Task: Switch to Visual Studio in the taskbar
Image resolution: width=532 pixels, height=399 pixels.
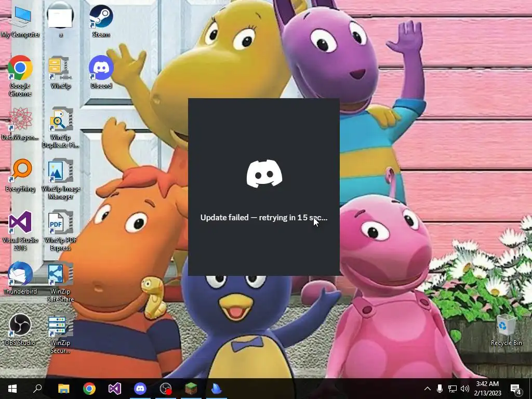Action: click(x=115, y=389)
